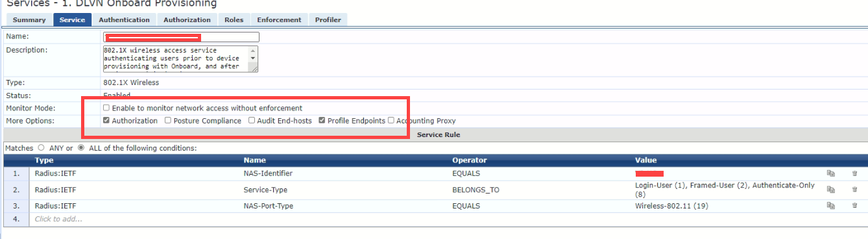Tick the Audit End-hosts checkbox
This screenshot has height=239, width=868.
[252, 121]
